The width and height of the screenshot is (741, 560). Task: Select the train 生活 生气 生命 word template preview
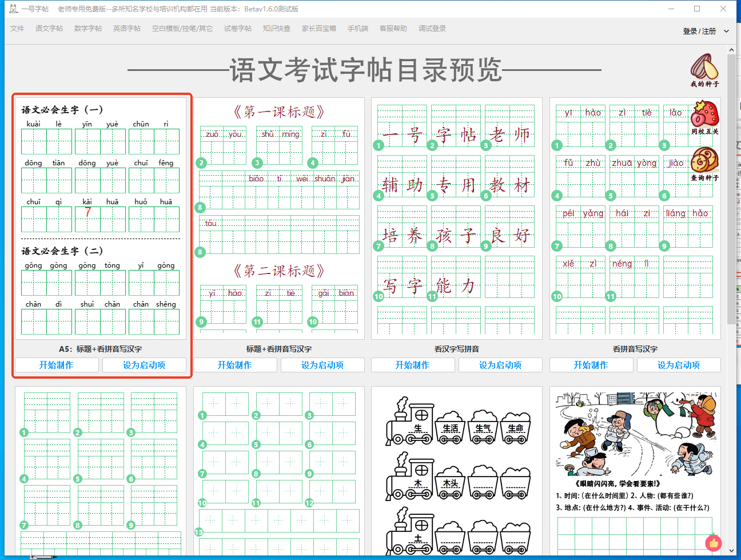[x=457, y=471]
